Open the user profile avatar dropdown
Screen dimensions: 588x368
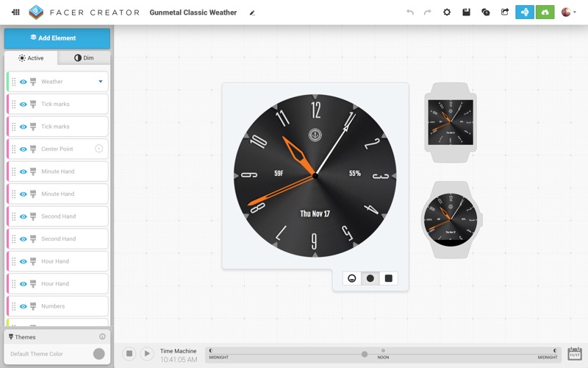(568, 13)
